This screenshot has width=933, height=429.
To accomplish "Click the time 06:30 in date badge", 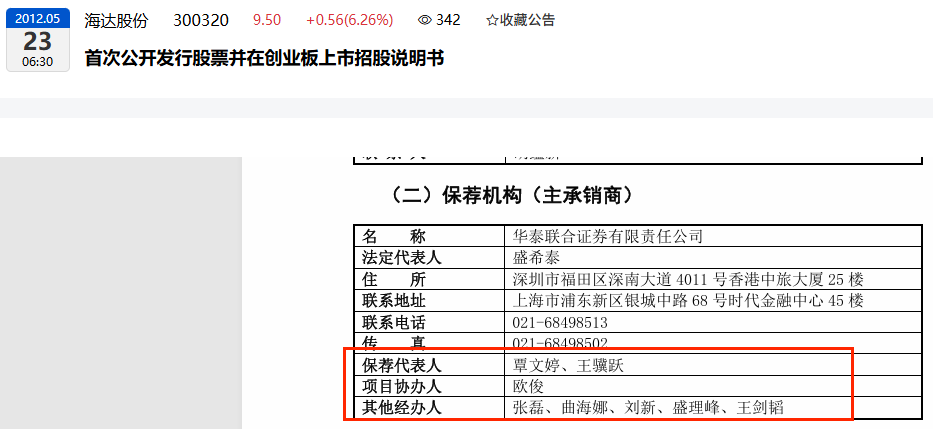I will 37,62.
